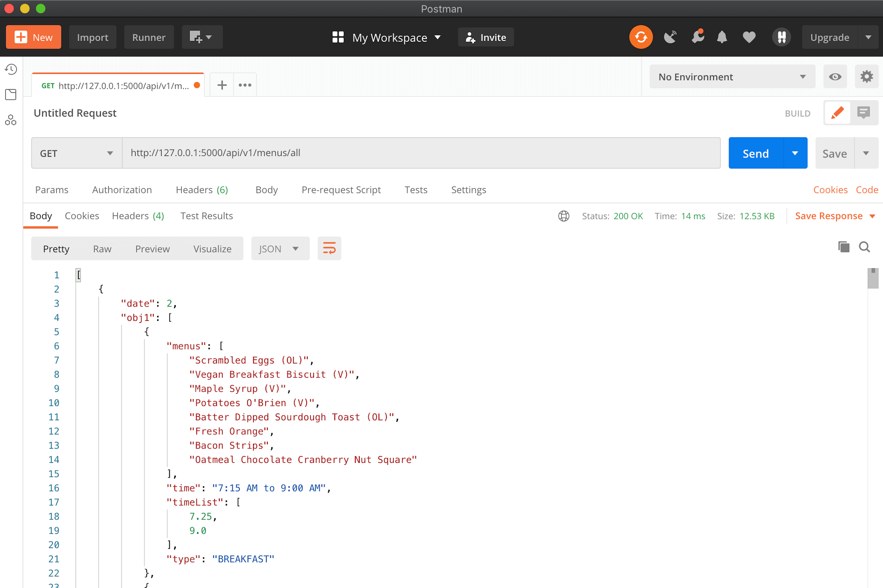Add a new request tab
The height and width of the screenshot is (588, 883).
[x=222, y=85]
